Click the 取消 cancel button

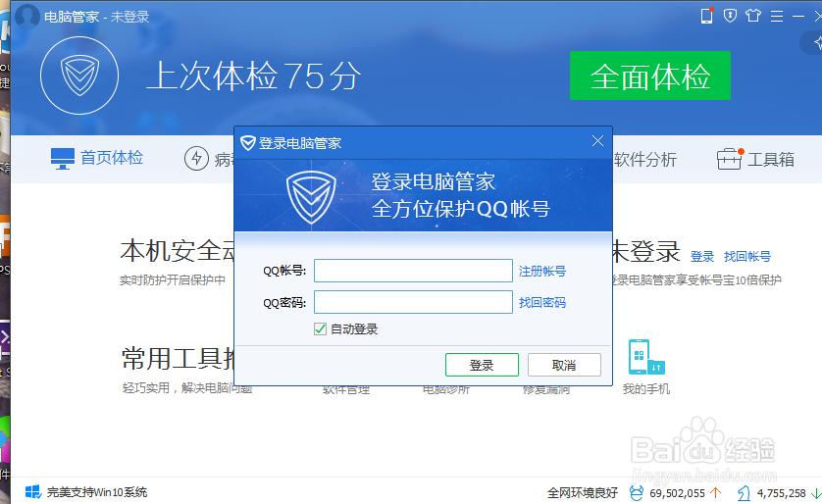pyautogui.click(x=564, y=365)
